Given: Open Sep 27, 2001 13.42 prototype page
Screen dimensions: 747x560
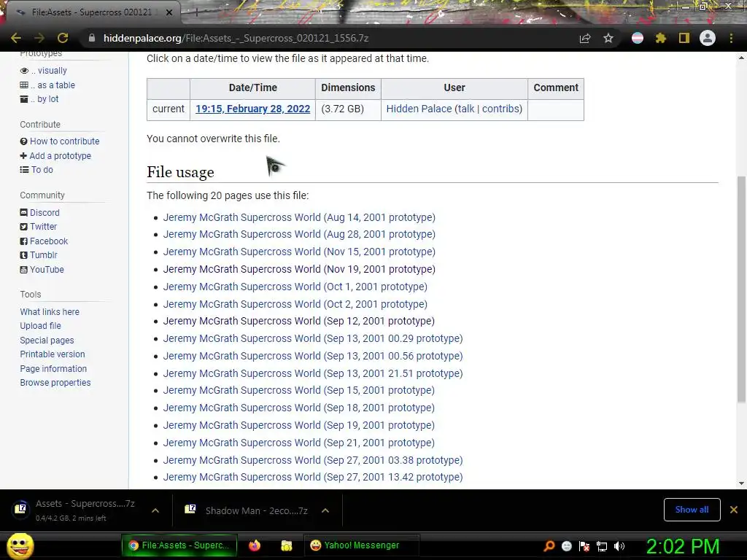Looking at the screenshot, I should coord(313,477).
